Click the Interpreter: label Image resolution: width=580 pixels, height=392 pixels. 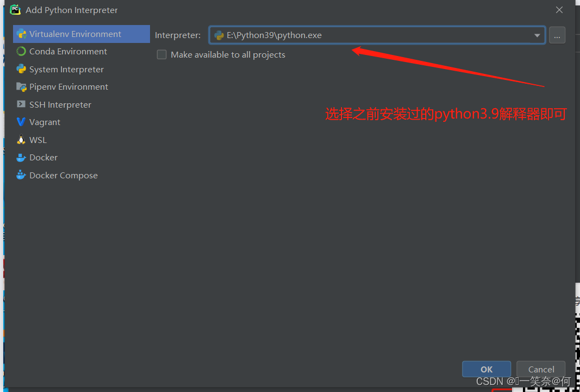click(x=178, y=35)
